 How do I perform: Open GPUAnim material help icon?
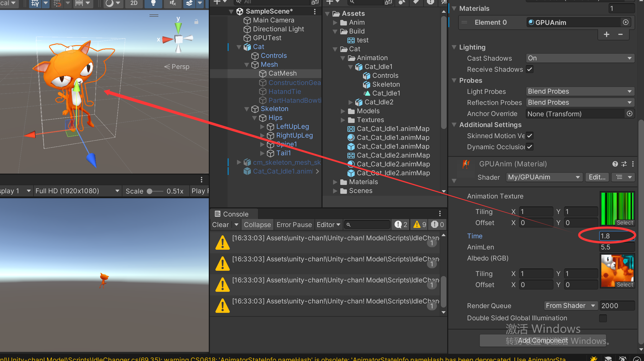click(615, 164)
